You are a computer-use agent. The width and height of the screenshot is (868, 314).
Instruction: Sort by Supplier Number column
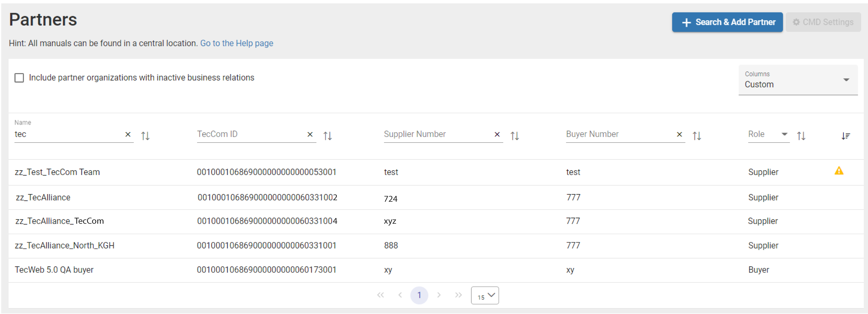pos(515,136)
